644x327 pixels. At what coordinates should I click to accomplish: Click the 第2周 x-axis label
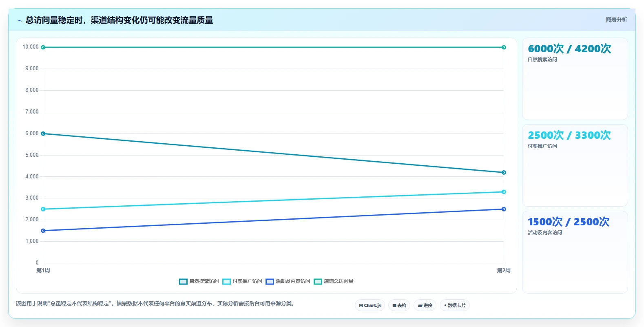coord(504,270)
